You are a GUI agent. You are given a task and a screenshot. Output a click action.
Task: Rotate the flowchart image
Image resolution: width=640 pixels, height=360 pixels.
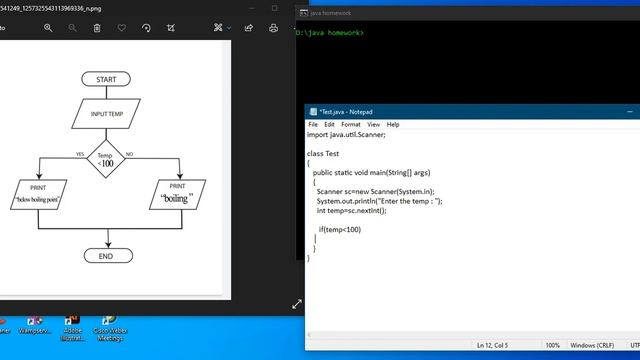pyautogui.click(x=146, y=28)
